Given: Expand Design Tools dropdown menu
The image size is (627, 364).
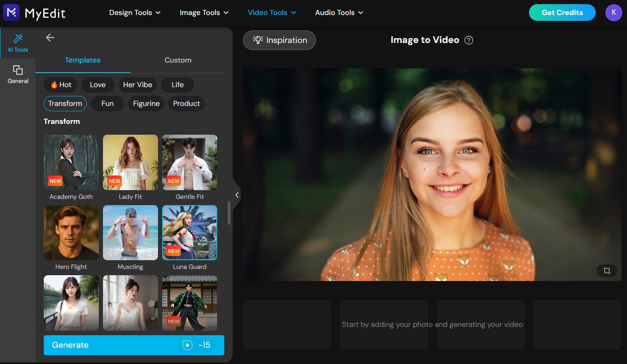Looking at the screenshot, I should click(135, 13).
